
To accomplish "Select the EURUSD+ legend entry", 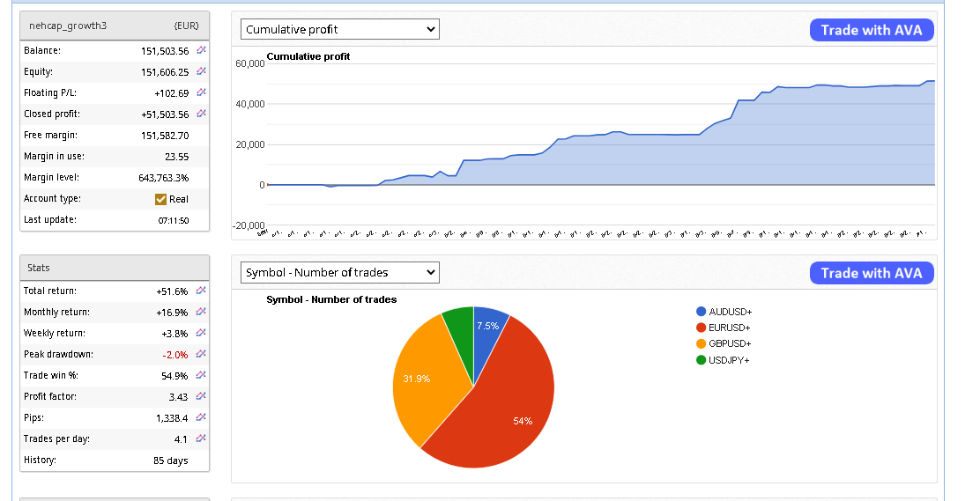I will 730,328.
